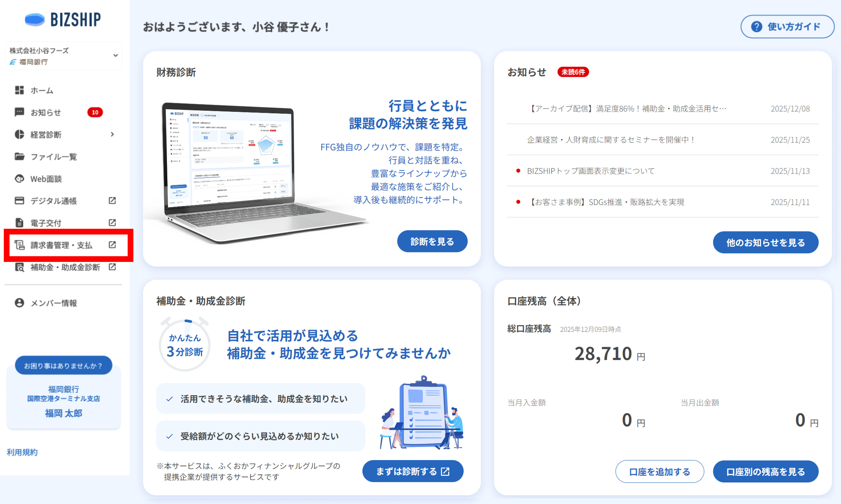Expand the 経営診断 submenu chevron
This screenshot has height=504, width=841.
pyautogui.click(x=112, y=135)
